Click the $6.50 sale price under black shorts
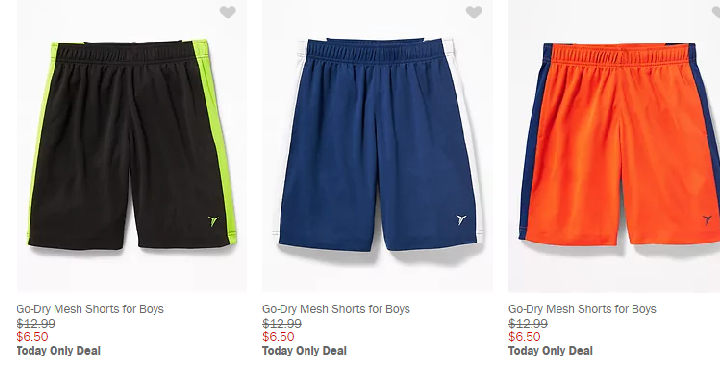 32,337
